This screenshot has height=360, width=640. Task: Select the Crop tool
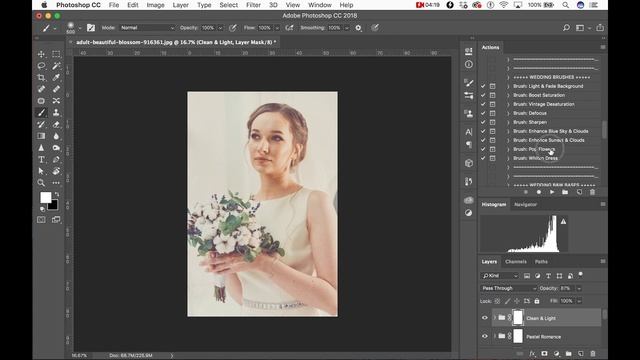[x=41, y=78]
